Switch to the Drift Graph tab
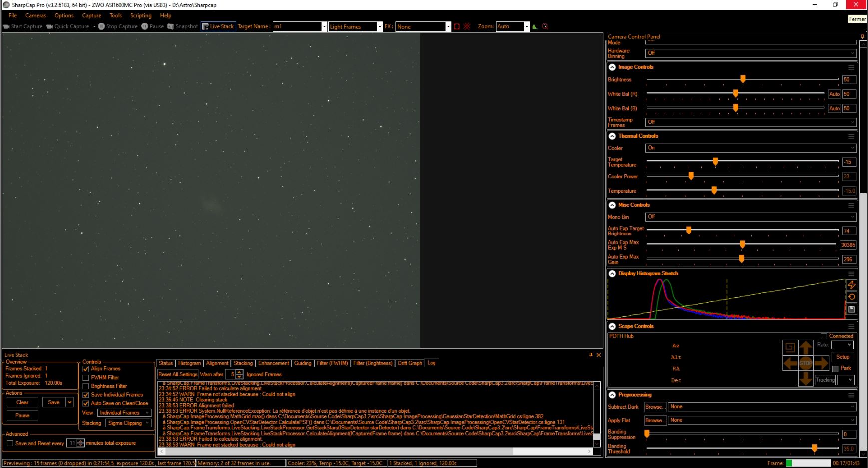Image resolution: width=868 pixels, height=468 pixels. (410, 363)
